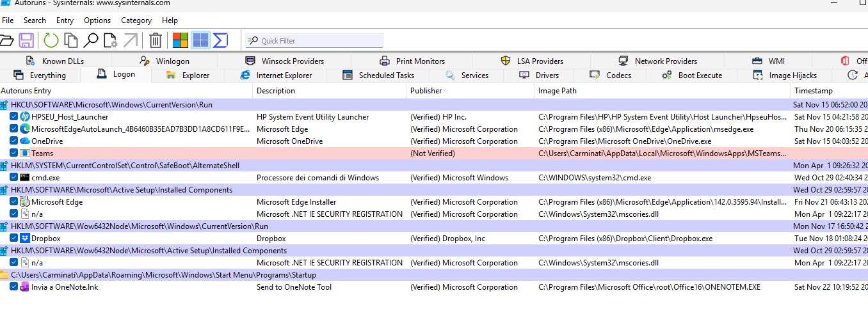Click the Teams entry icon
This screenshot has width=868, height=323.
coord(25,154)
